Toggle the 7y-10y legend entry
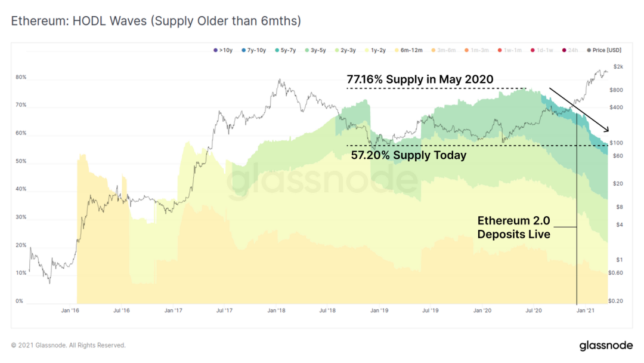 coord(254,50)
